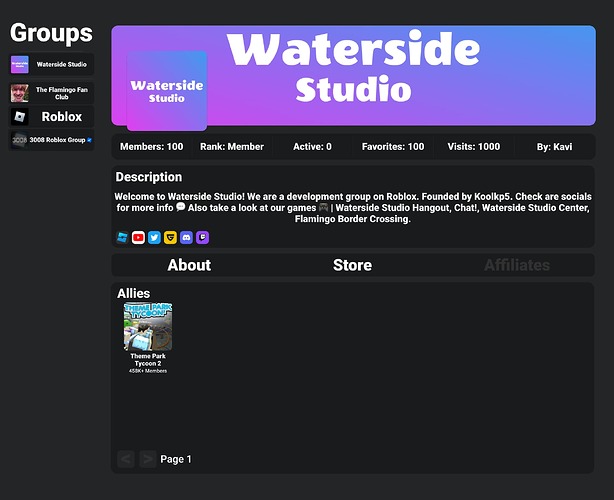Open the Discord social link icon
The image size is (614, 500).
click(x=186, y=237)
